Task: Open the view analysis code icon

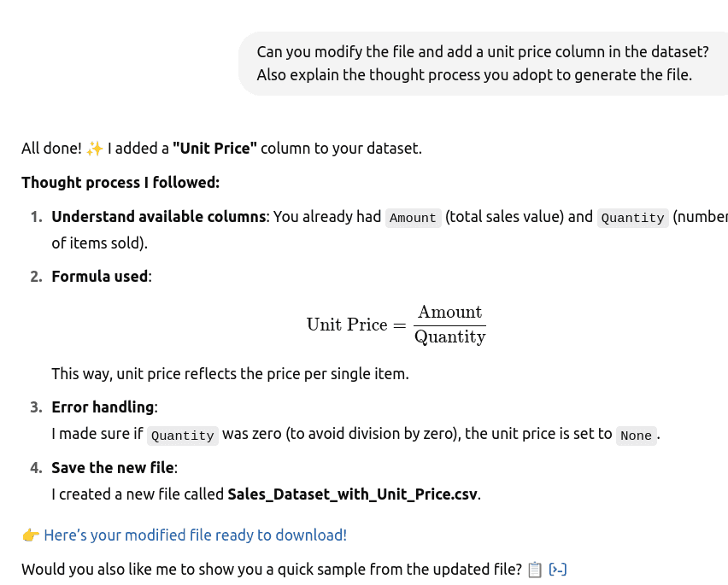Action: (558, 570)
